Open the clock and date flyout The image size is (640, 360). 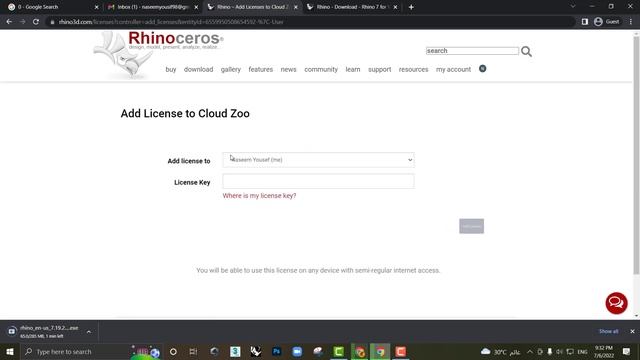point(604,351)
